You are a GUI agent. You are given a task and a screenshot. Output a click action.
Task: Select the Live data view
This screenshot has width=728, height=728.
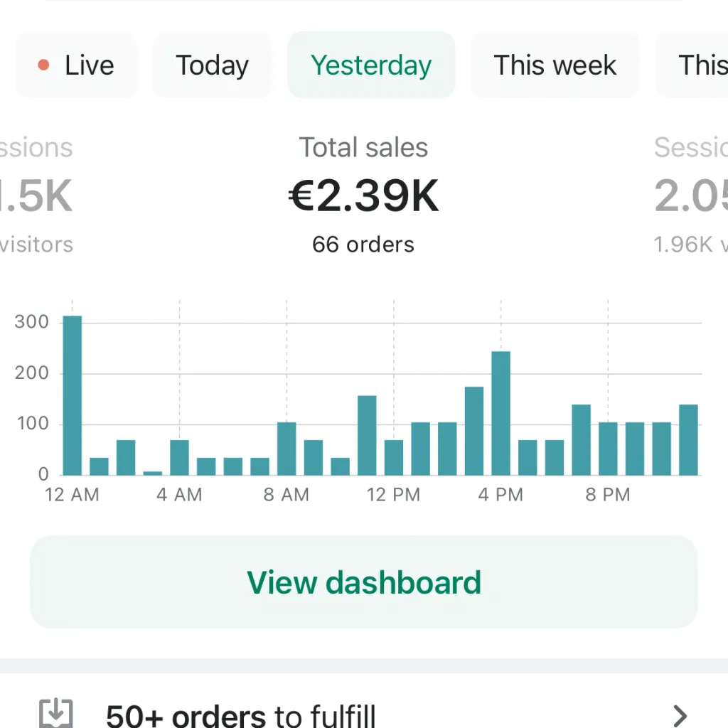[x=76, y=65]
